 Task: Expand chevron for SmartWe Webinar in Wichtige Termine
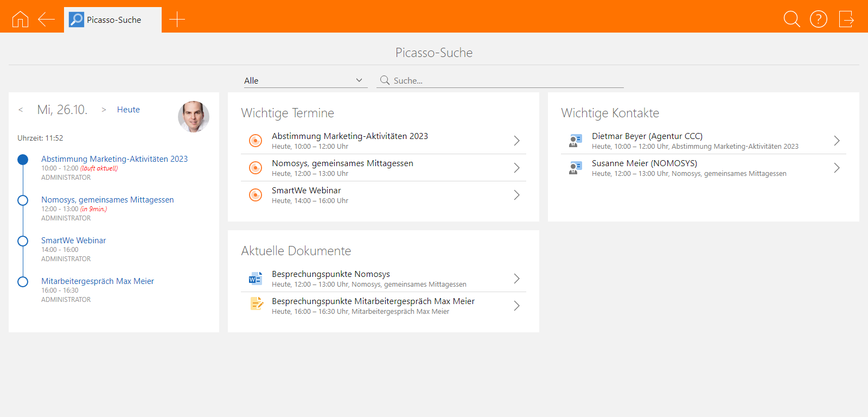516,195
